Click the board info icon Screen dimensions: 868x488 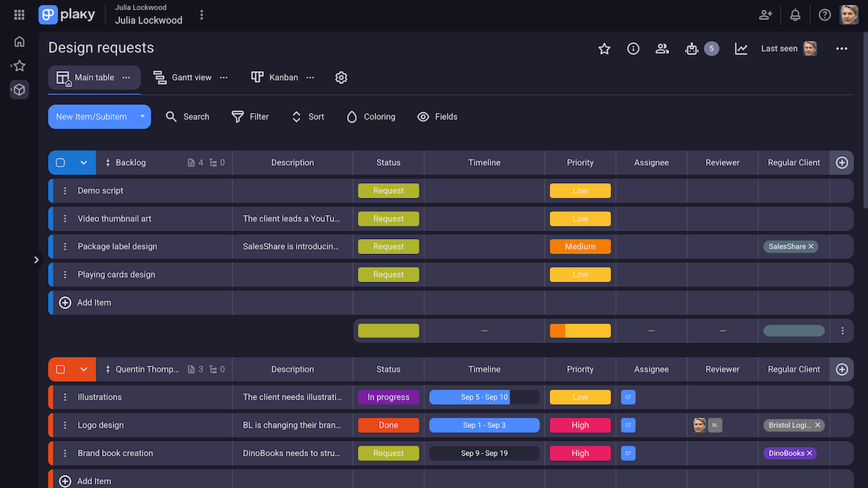(x=633, y=48)
